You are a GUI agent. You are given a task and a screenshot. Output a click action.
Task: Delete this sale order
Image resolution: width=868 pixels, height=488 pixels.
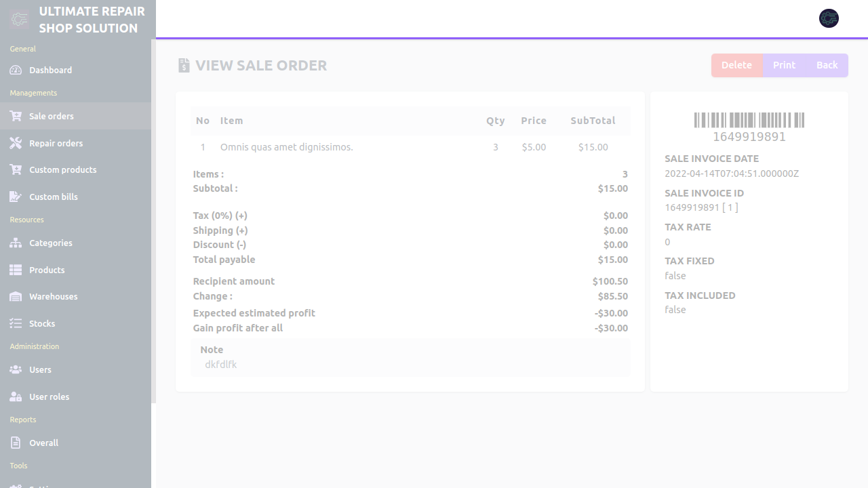point(736,65)
